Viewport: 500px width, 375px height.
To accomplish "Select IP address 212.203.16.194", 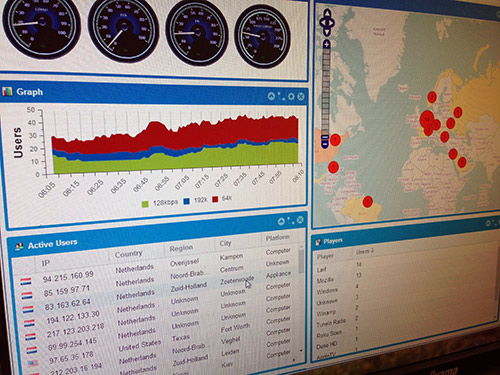I will (x=75, y=370).
